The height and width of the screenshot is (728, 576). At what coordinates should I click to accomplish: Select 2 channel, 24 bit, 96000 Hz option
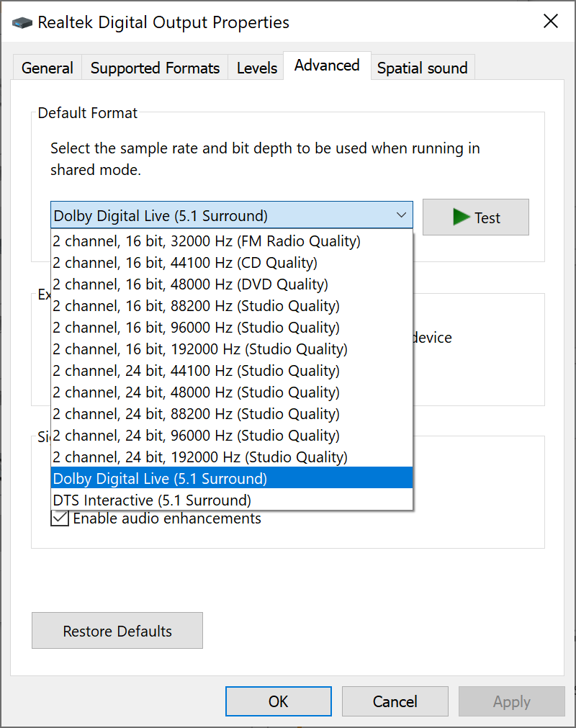pyautogui.click(x=232, y=436)
